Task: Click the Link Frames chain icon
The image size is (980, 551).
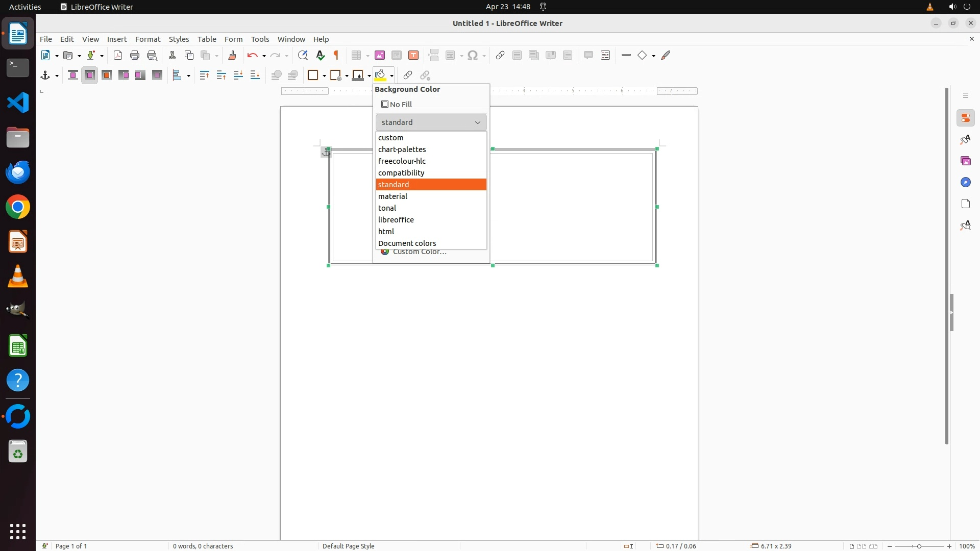Action: 407,76
